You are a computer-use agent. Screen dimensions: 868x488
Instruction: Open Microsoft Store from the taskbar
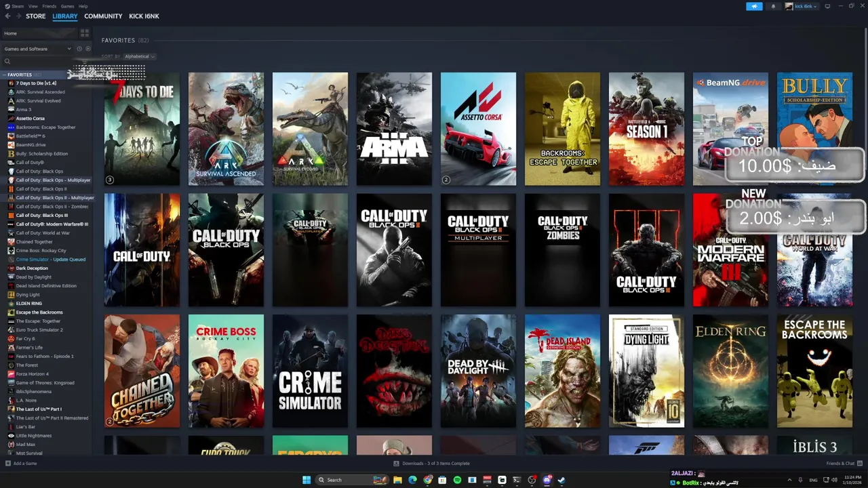click(443, 480)
